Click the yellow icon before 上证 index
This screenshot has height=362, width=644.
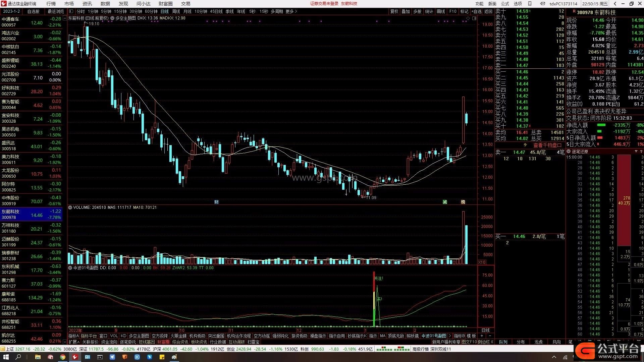point(3,349)
